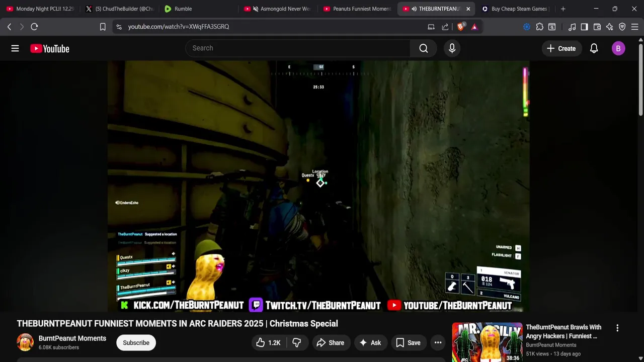Switch to Monday Night PCLI tab
Screen dimensions: 644x362
point(40,9)
